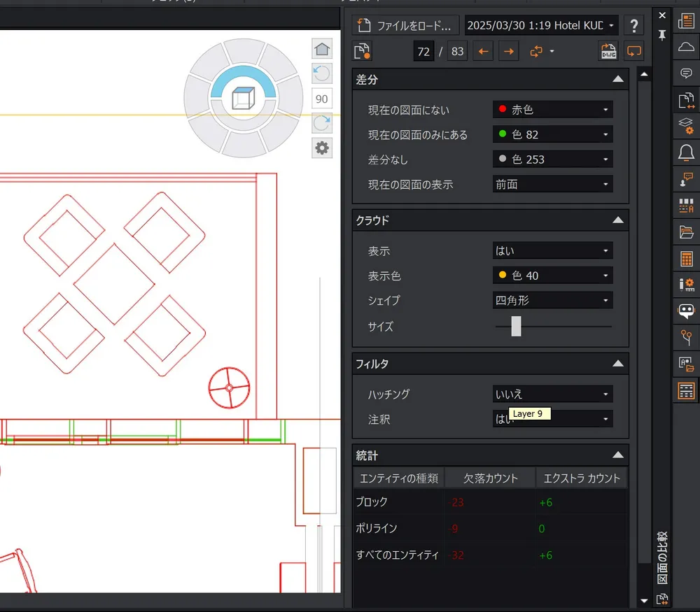Screen dimensions: 700x612
Task: Collapse the フィルタ section
Action: tap(618, 364)
